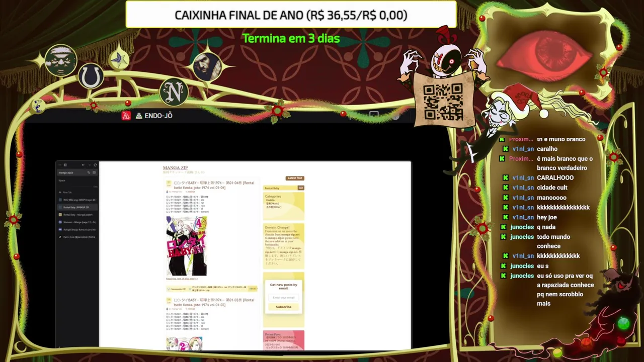Screen dimensions: 644x362
Task: Click the manga-zip.is address bar
Action: click(77, 172)
